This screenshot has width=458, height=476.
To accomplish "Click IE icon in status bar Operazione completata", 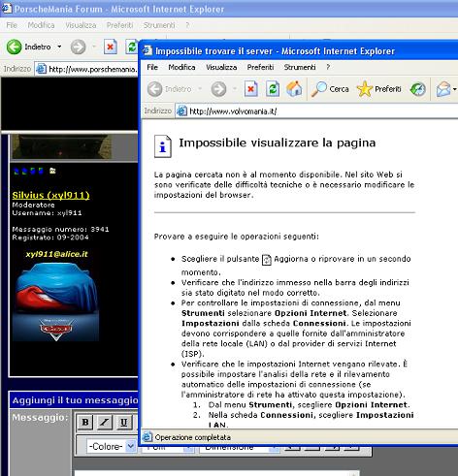I will pos(147,437).
